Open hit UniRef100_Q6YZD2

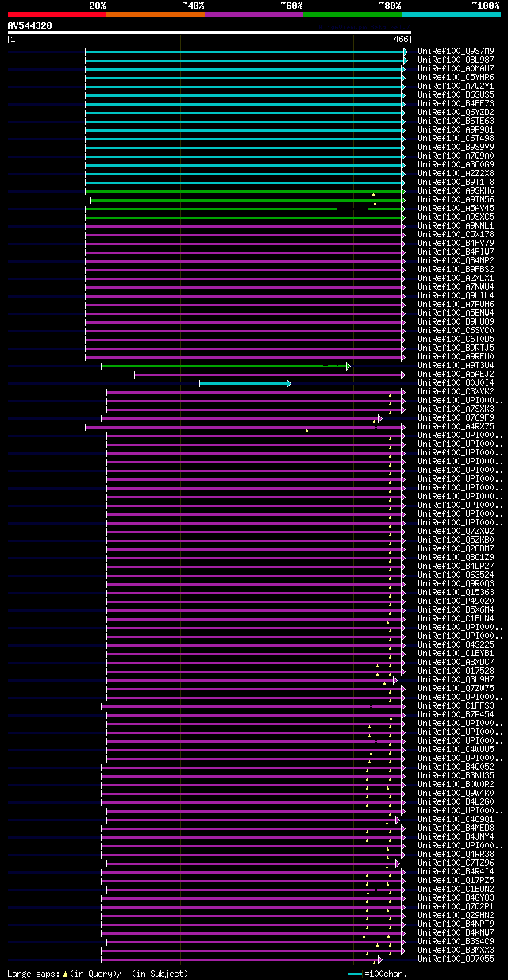456,112
